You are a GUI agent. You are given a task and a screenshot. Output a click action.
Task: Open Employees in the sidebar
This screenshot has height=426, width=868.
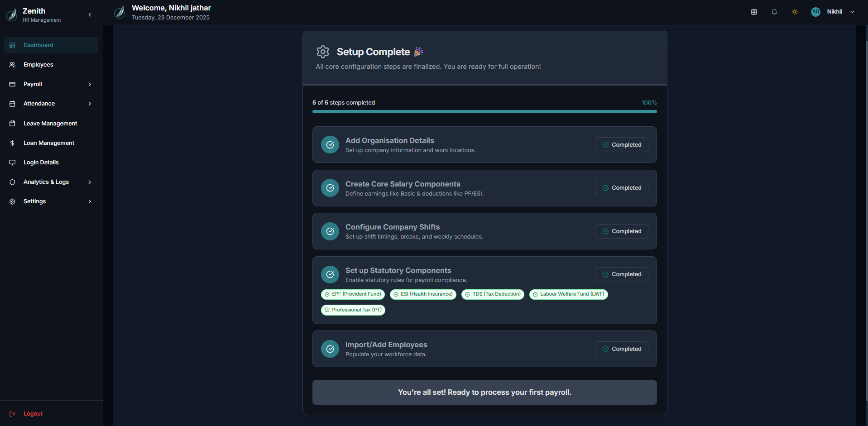[38, 65]
